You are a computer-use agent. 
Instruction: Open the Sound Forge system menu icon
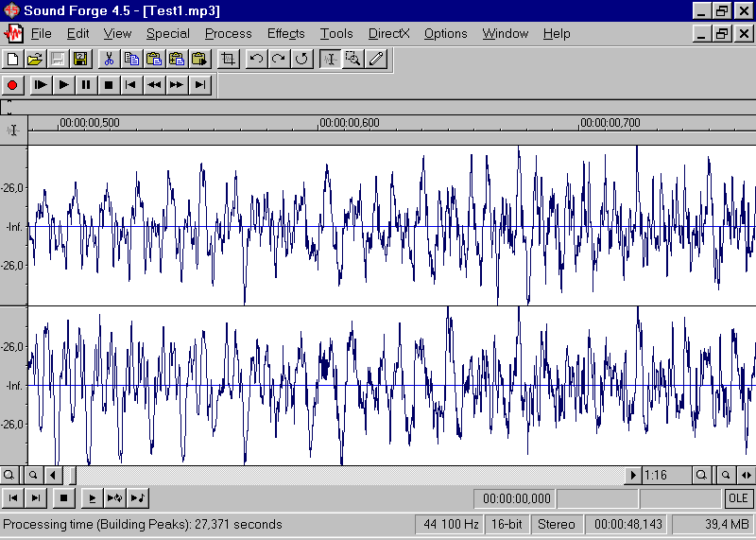(11, 10)
